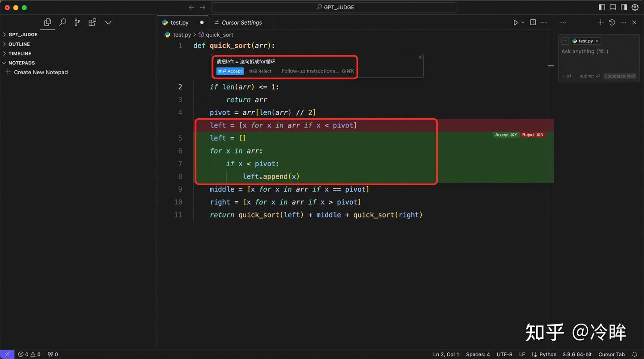Open the o1 model dropdown
This screenshot has width=644, height=359.
[567, 76]
